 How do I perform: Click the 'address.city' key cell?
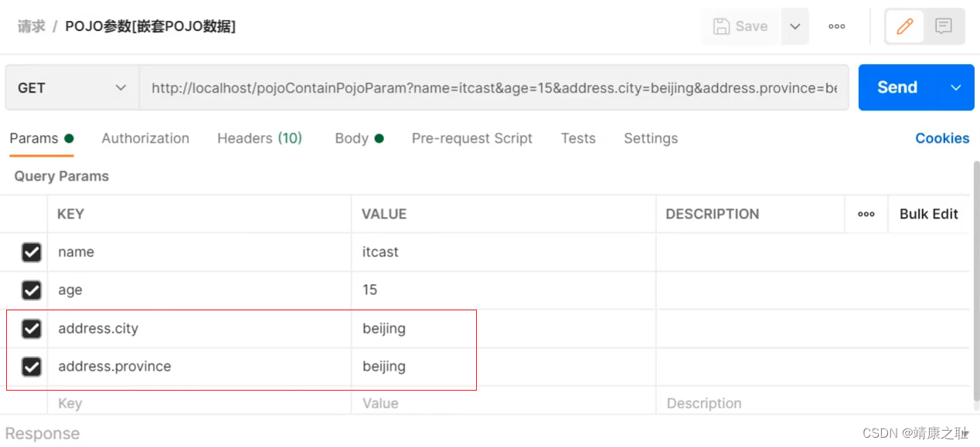tap(199, 329)
